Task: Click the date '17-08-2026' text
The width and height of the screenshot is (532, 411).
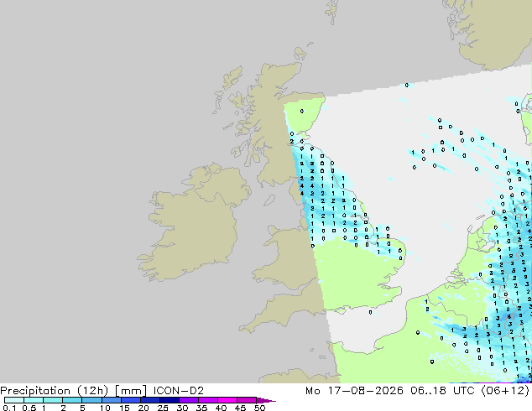Action: tap(365, 391)
